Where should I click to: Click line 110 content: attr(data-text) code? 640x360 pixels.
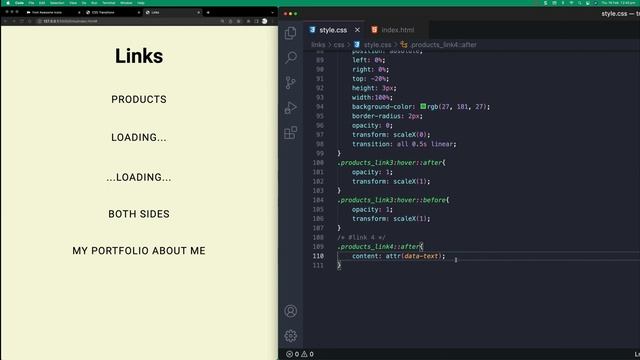(x=399, y=256)
